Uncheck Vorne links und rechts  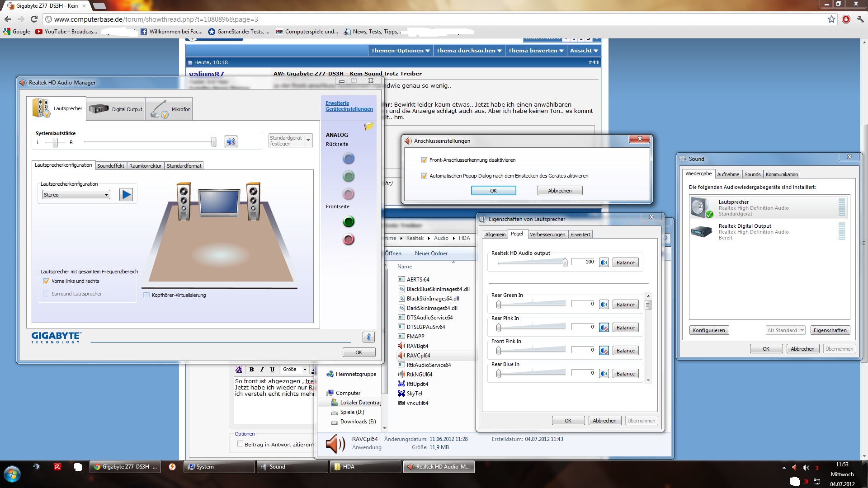(x=46, y=281)
